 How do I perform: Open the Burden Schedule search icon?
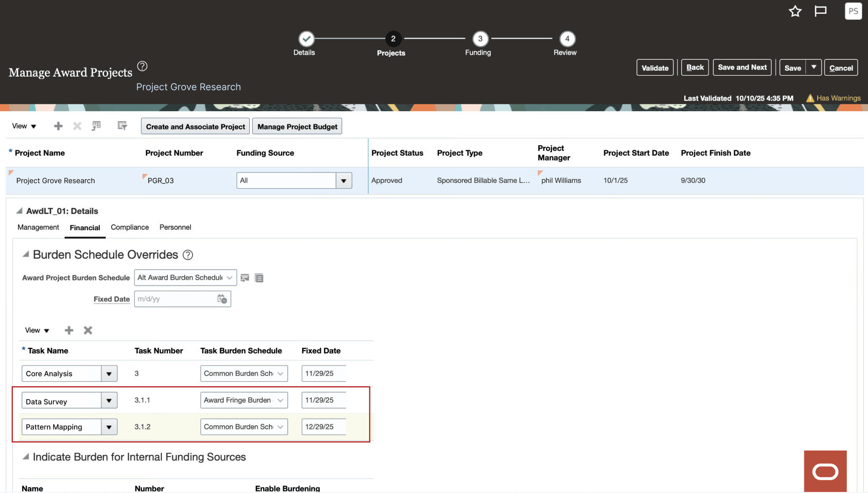[x=244, y=278]
